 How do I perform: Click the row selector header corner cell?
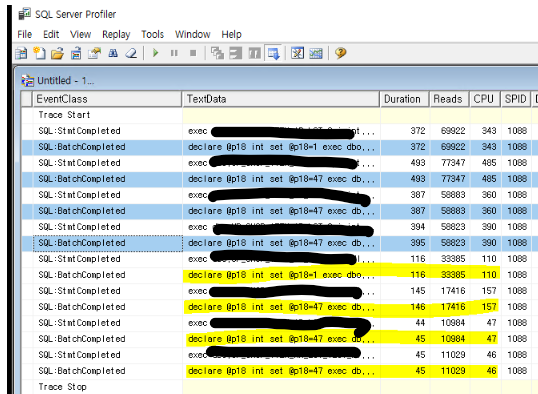pos(26,99)
